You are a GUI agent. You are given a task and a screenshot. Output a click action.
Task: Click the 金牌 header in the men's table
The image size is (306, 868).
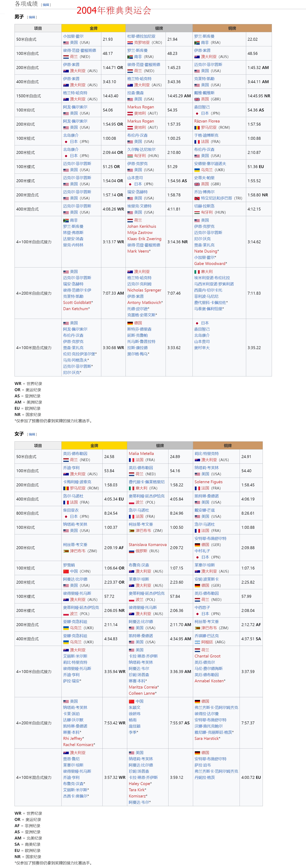pos(94,29)
